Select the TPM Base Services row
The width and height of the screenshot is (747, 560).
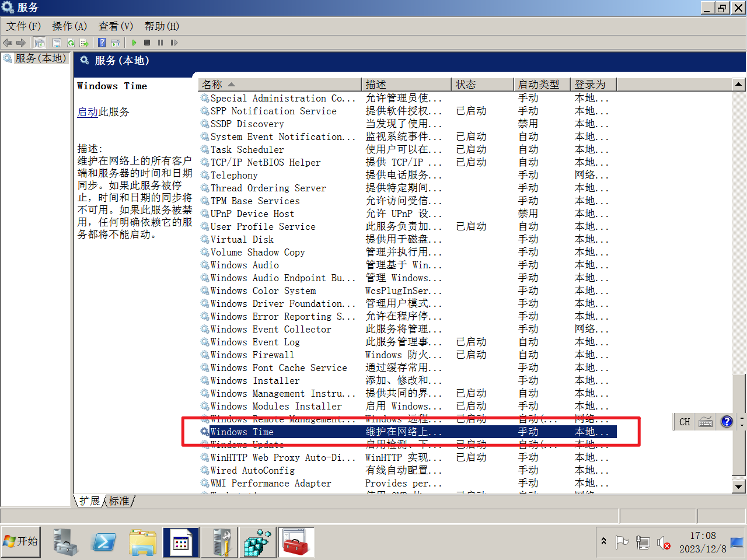[407, 201]
